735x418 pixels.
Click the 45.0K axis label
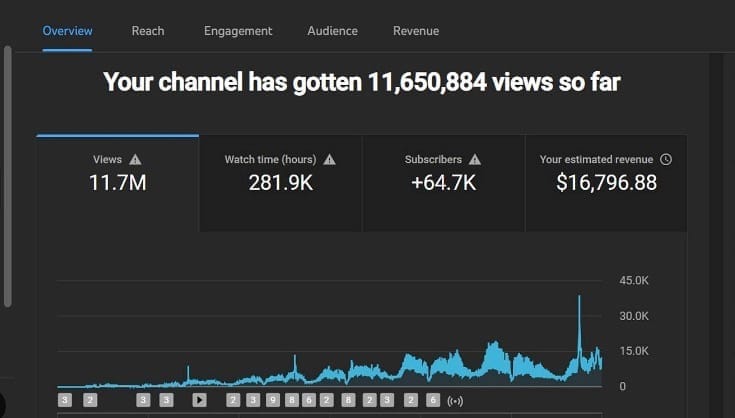pyautogui.click(x=634, y=281)
